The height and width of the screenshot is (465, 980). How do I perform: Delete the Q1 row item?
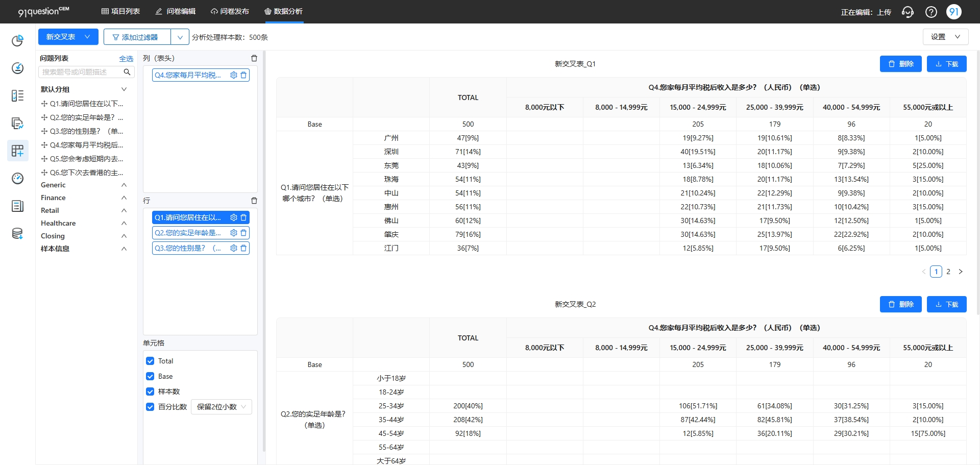pyautogui.click(x=243, y=217)
